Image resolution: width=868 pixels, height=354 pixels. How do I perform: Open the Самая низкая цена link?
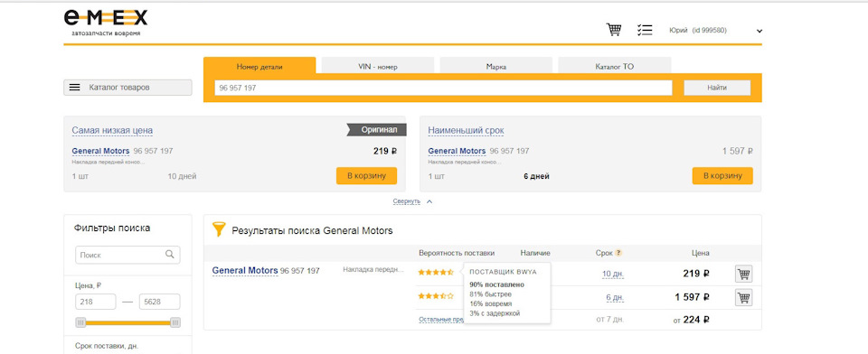pos(112,131)
